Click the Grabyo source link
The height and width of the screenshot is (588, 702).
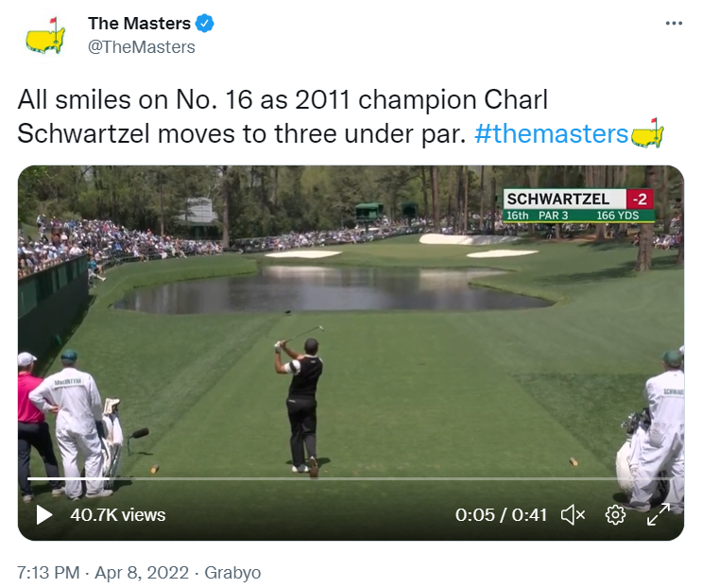click(x=231, y=573)
